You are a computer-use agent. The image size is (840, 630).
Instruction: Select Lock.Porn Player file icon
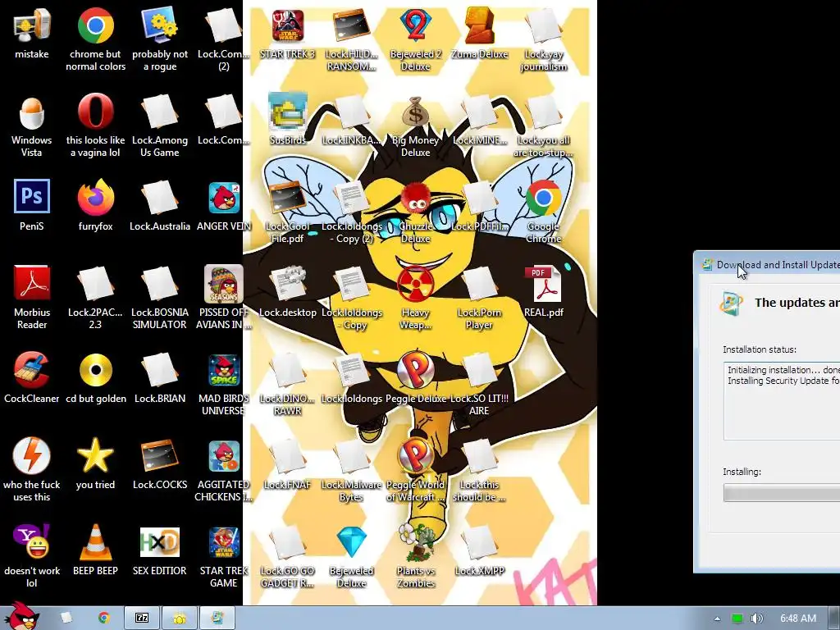click(x=479, y=284)
